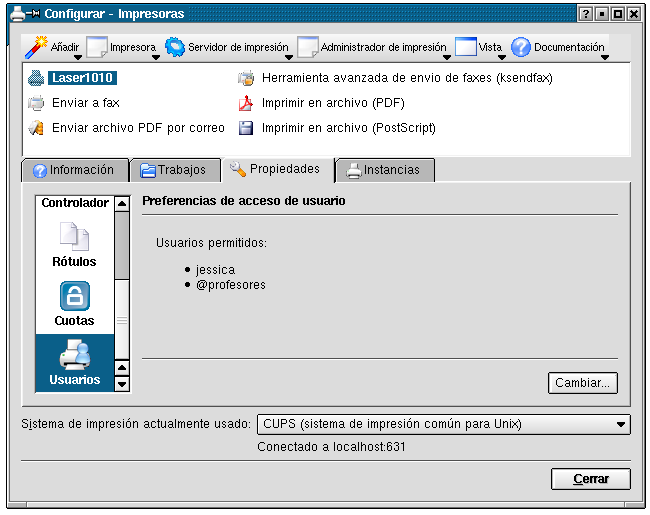The image size is (650, 515).
Task: Expand the Vista dropdown arrow
Action: tap(502, 58)
